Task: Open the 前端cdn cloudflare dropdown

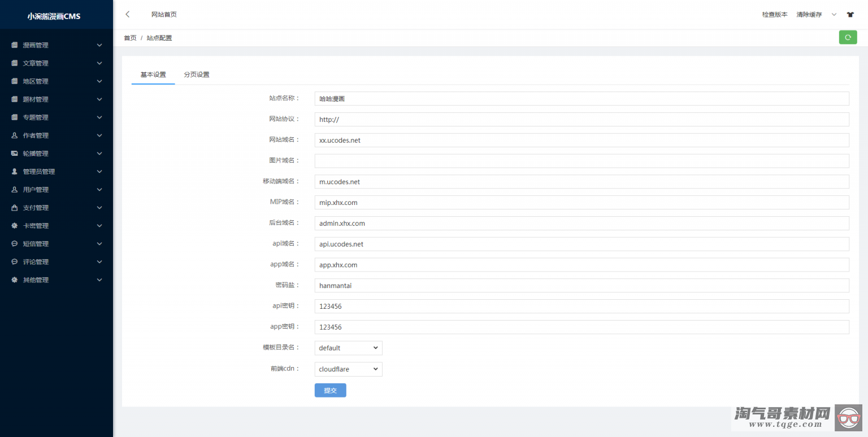Action: click(349, 369)
